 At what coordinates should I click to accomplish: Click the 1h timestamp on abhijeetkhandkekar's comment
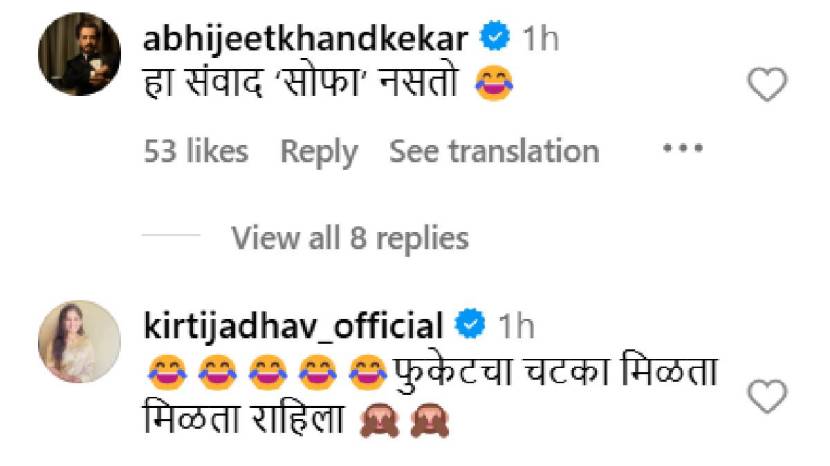tap(540, 38)
